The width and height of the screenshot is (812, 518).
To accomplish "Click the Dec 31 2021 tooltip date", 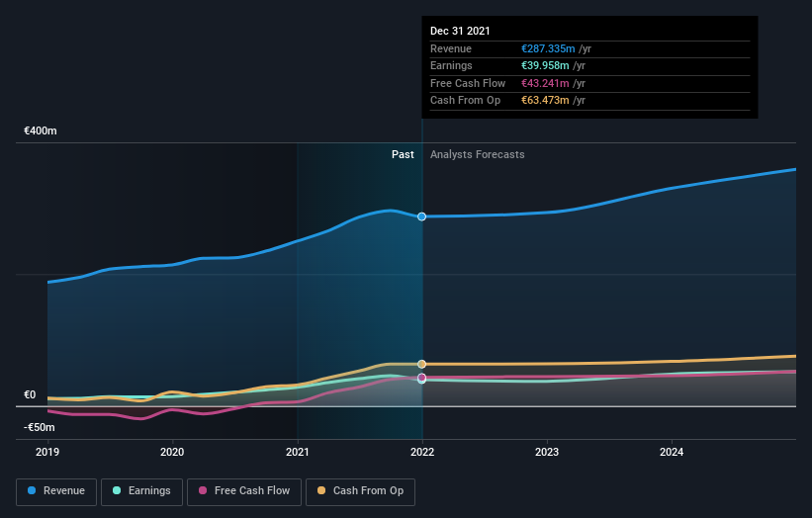I will click(460, 31).
